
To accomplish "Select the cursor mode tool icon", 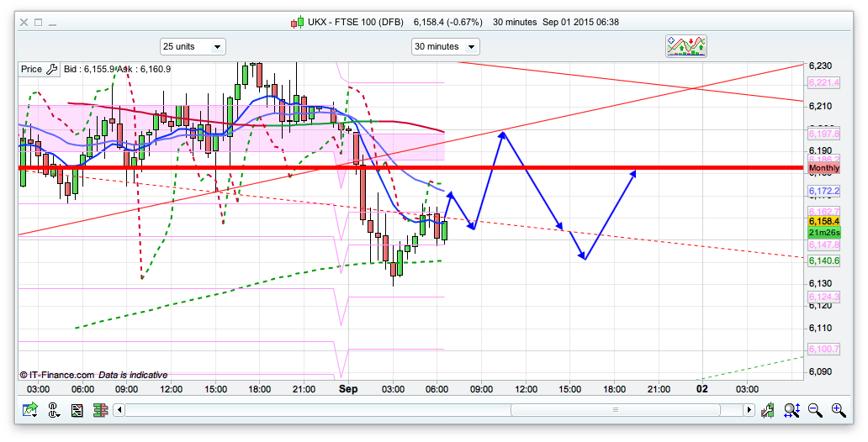I will tap(54, 410).
